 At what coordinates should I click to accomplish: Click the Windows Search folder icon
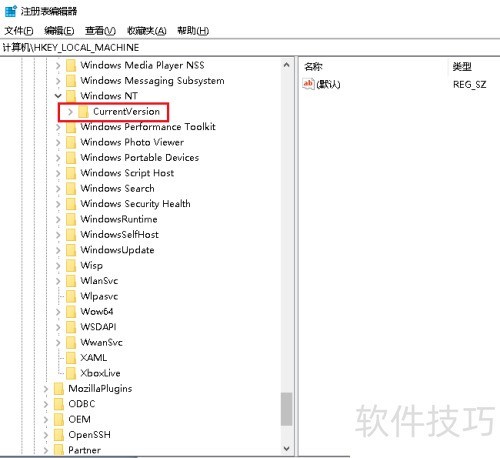pyautogui.click(x=71, y=189)
